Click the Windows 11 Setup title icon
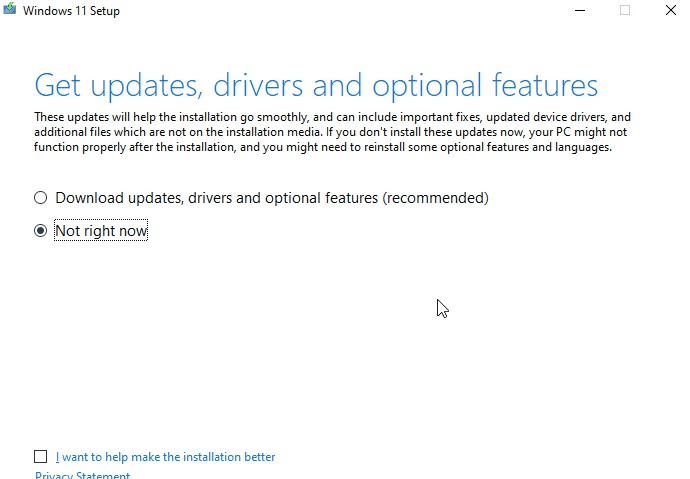The height and width of the screenshot is (479, 690). [9, 9]
